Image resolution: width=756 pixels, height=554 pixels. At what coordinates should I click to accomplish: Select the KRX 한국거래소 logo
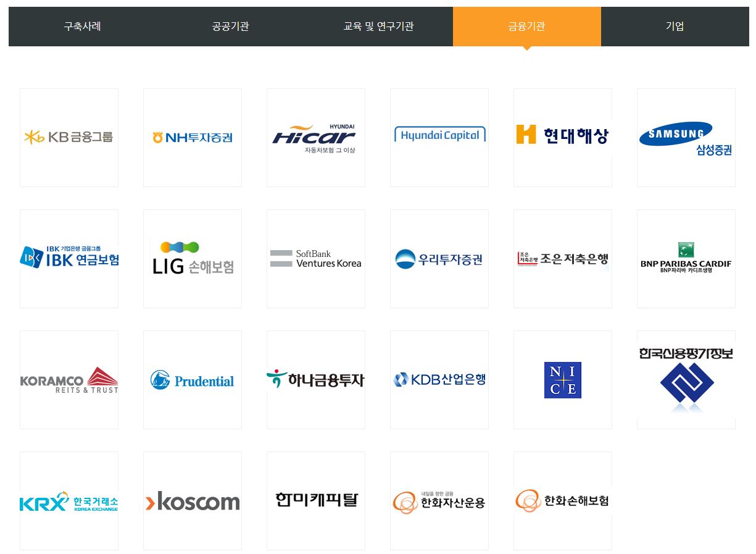click(x=69, y=501)
